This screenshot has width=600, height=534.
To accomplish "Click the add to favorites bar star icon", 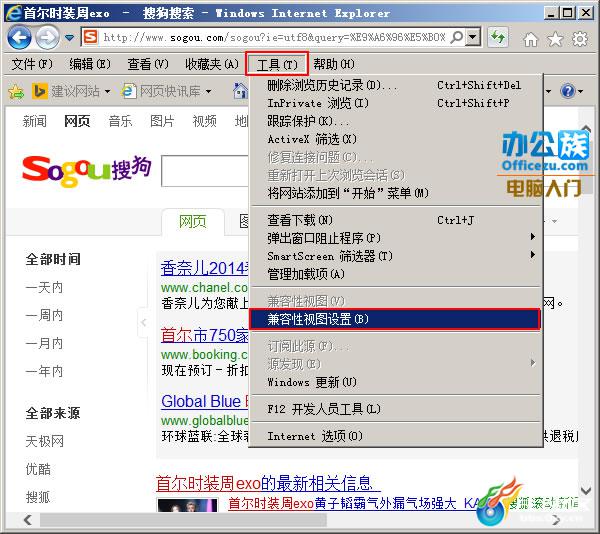I will 16,91.
